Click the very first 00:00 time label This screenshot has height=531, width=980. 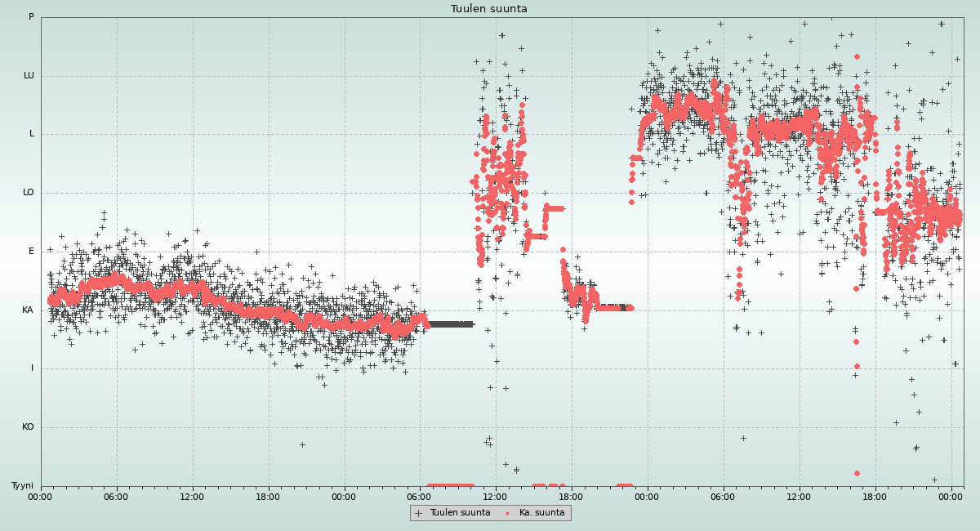click(41, 497)
